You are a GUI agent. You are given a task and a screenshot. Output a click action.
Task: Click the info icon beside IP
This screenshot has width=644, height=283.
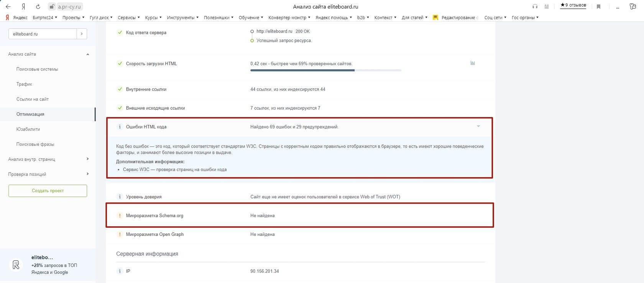(x=120, y=271)
